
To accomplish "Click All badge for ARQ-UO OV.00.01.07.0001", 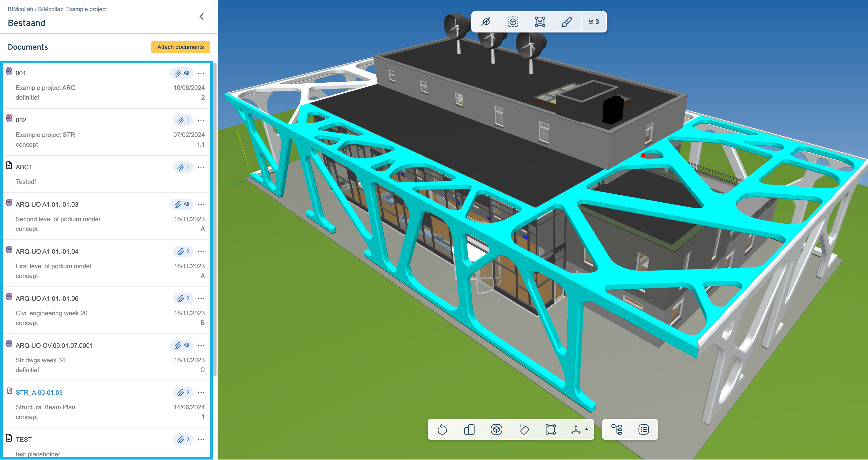I will coord(182,345).
